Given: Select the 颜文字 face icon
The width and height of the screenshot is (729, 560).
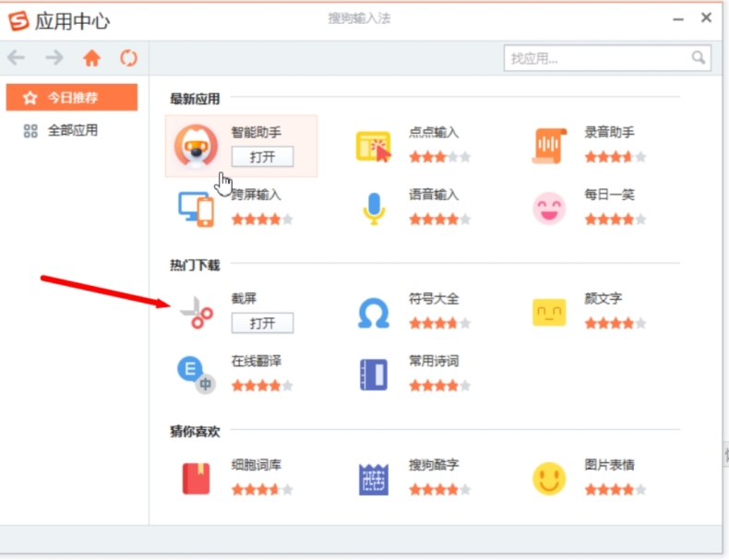Looking at the screenshot, I should click(549, 313).
